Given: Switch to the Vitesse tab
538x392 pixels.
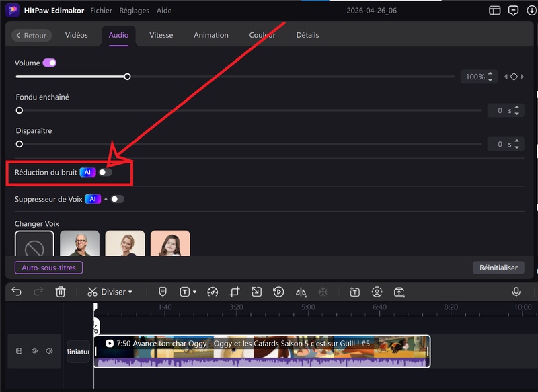Looking at the screenshot, I should [161, 35].
